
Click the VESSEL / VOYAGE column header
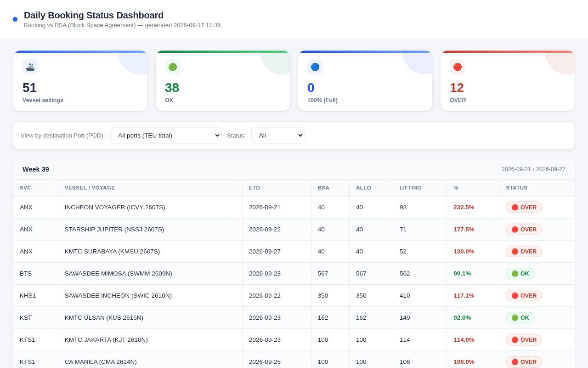click(150, 188)
